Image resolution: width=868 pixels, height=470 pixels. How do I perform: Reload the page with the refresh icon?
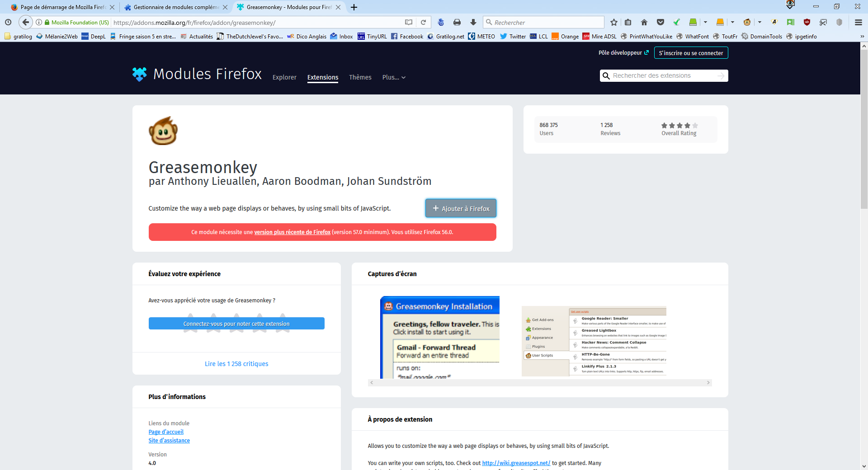click(x=423, y=22)
